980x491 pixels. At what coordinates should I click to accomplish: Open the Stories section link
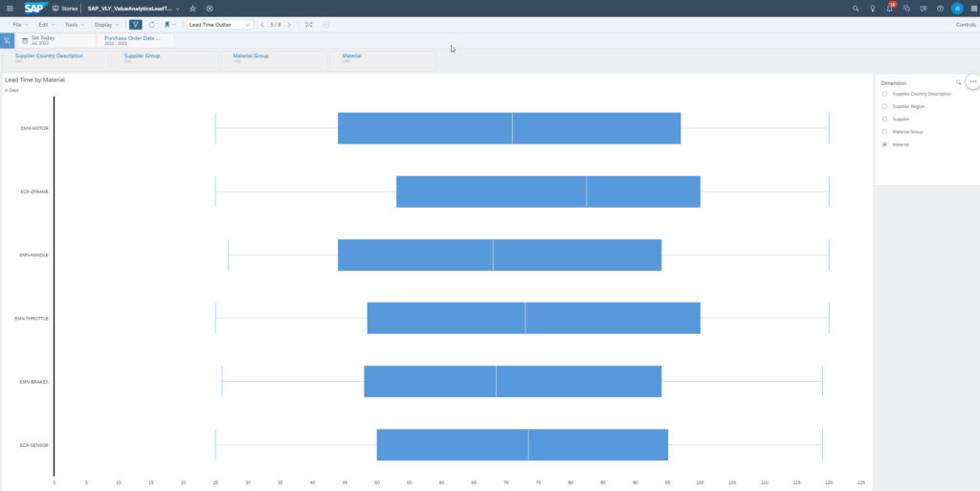coord(66,8)
